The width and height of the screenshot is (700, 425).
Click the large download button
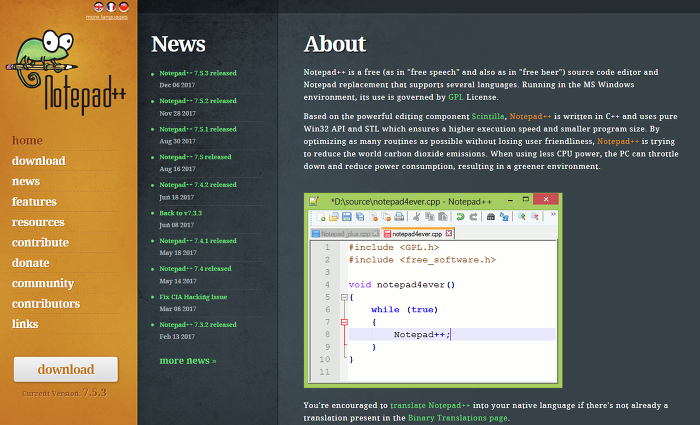click(x=66, y=369)
